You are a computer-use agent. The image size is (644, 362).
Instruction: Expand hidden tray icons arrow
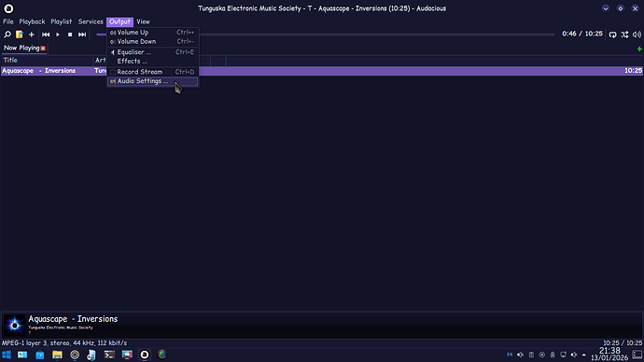584,355
